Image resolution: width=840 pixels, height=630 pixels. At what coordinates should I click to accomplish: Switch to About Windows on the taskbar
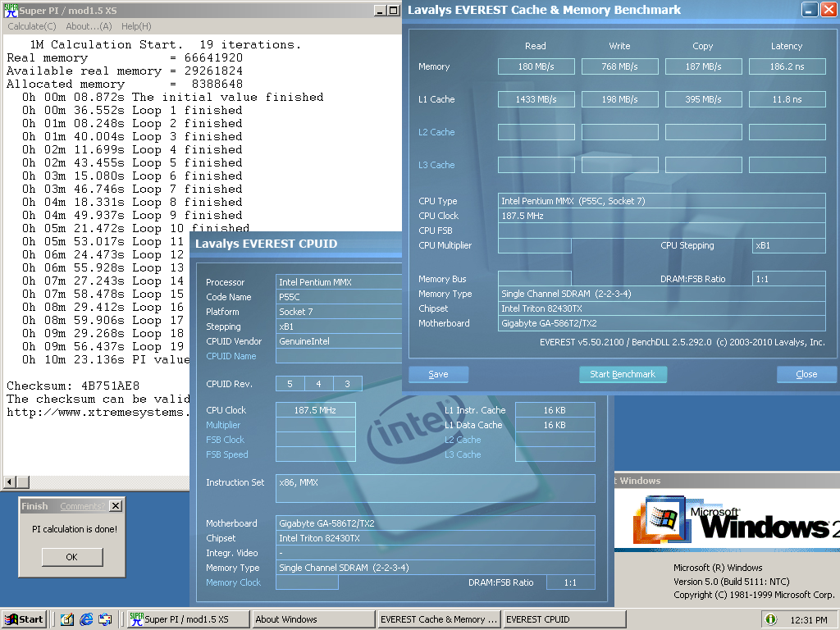313,619
